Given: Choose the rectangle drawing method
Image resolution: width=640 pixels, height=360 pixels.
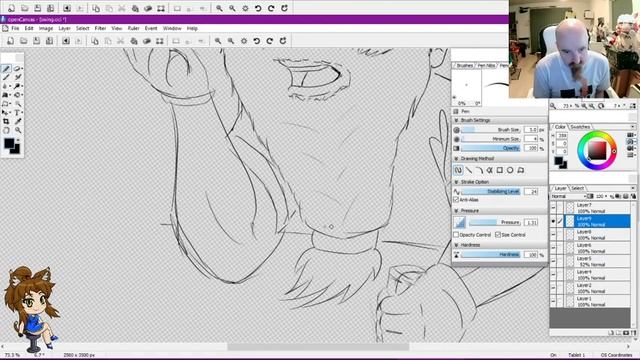Looking at the screenshot, I should [500, 170].
